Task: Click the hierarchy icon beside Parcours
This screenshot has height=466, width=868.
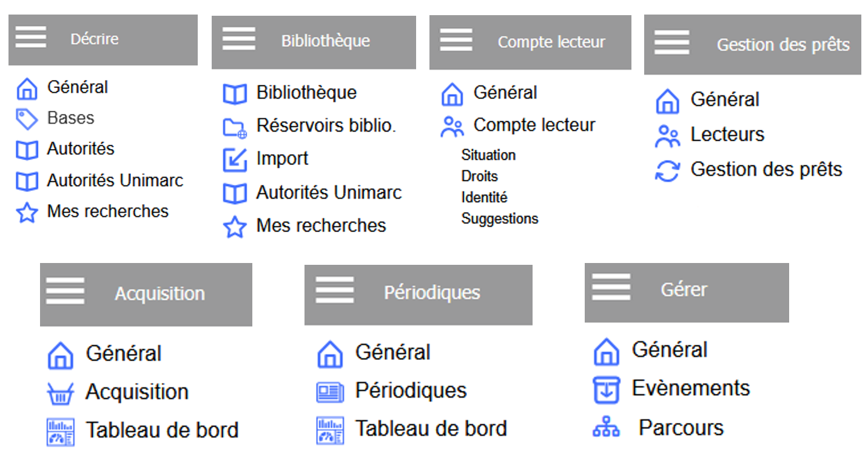Action: click(x=605, y=429)
